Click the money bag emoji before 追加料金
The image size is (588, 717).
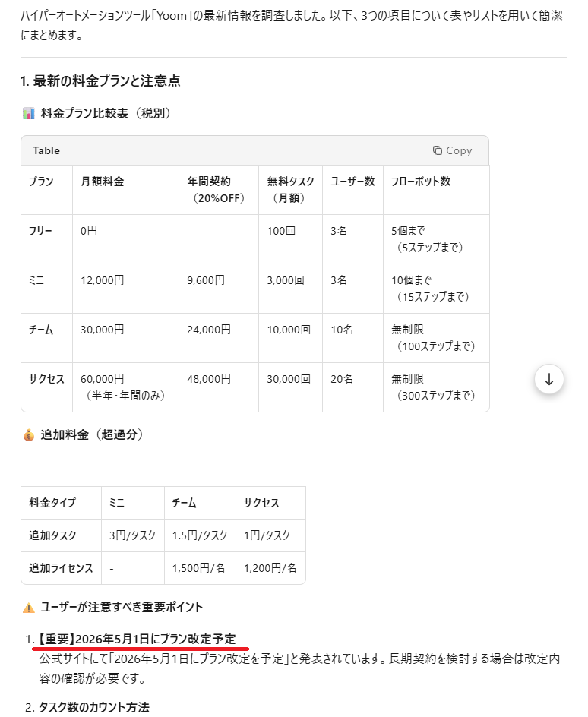point(29,435)
